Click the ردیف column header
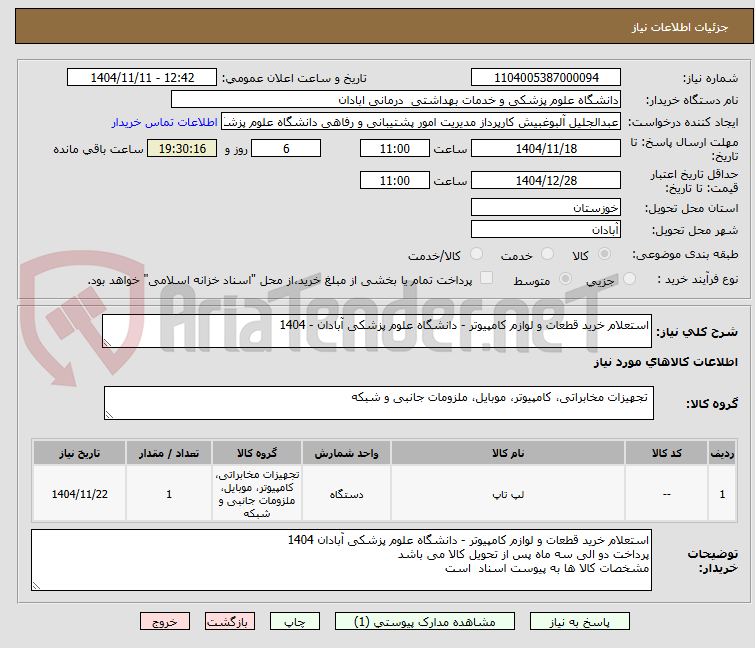This screenshot has width=755, height=648. [x=722, y=453]
